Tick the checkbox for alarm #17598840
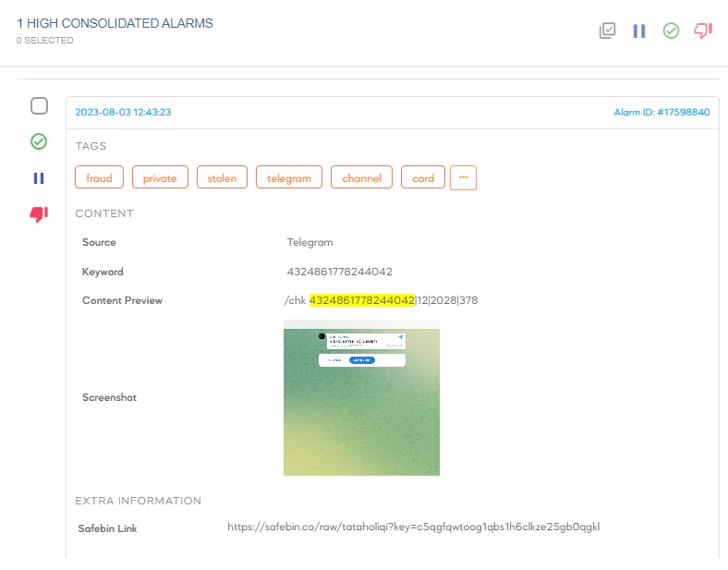Screen dimensions: 728x570 pyautogui.click(x=39, y=106)
